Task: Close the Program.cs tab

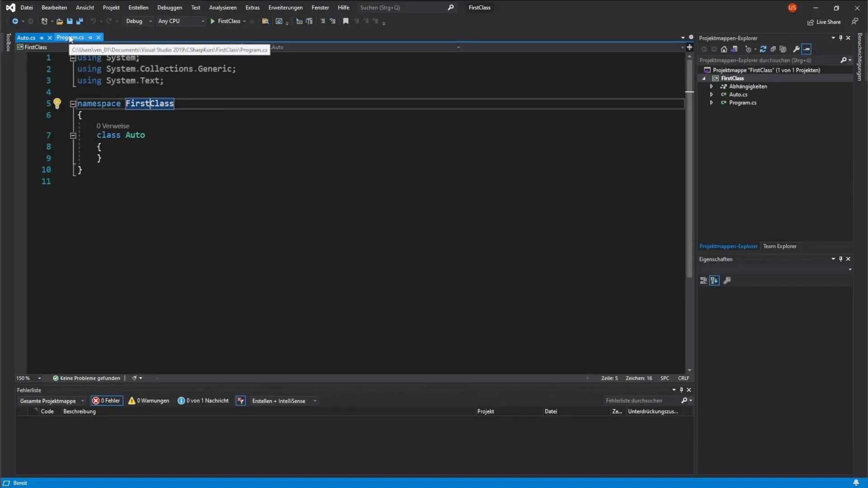Action: pyautogui.click(x=99, y=38)
